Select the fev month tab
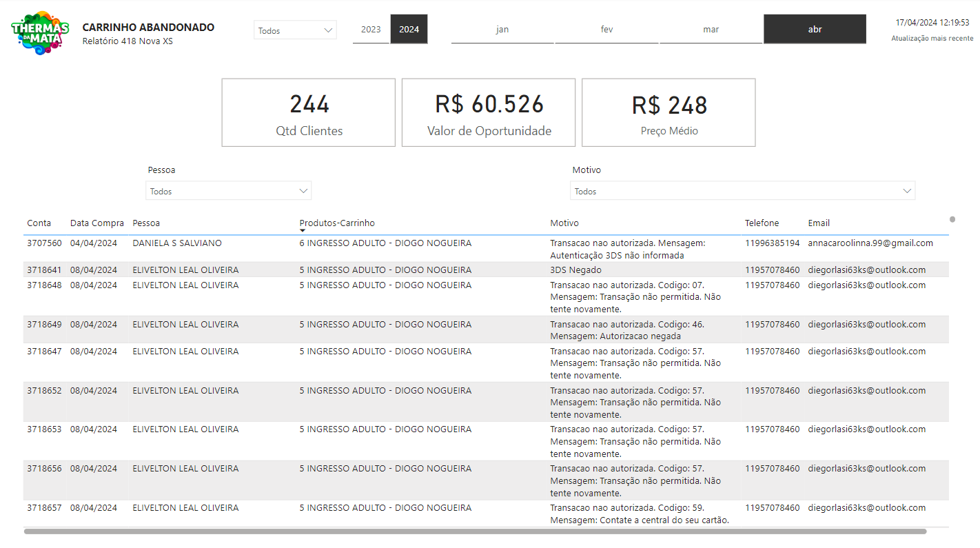The image size is (980, 548). point(606,29)
